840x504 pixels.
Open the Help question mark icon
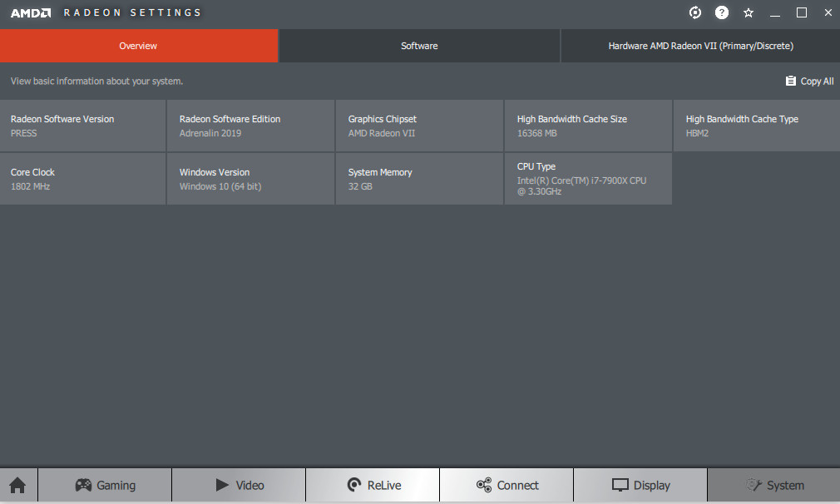722,12
